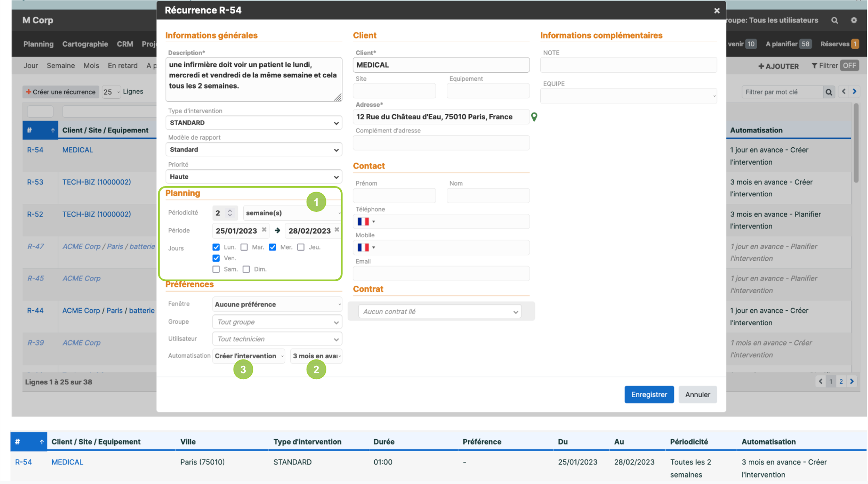The image size is (868, 484).
Task: Open CRM in main navigation
Action: (125, 44)
